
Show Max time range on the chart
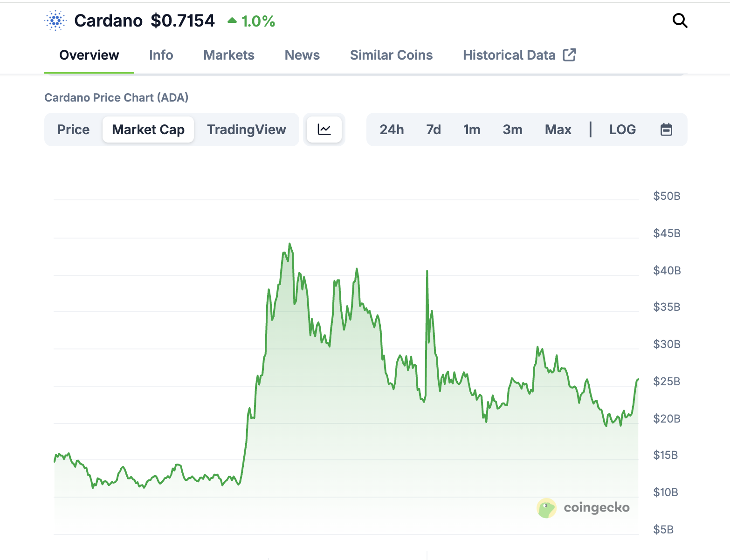(558, 130)
